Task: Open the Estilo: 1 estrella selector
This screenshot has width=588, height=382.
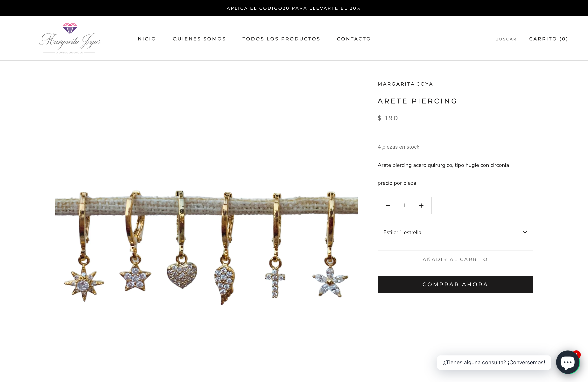Action: tap(455, 232)
